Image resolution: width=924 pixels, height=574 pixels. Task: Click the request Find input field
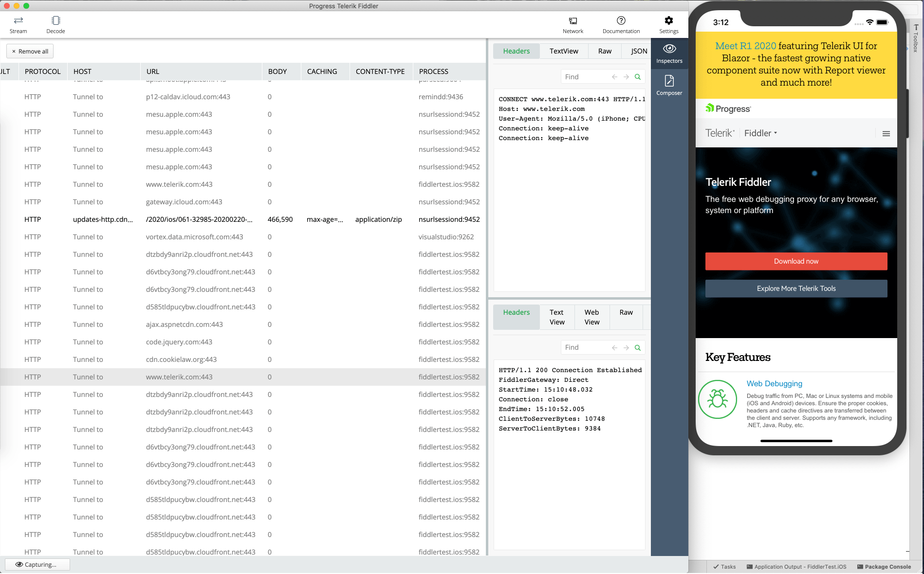point(586,77)
